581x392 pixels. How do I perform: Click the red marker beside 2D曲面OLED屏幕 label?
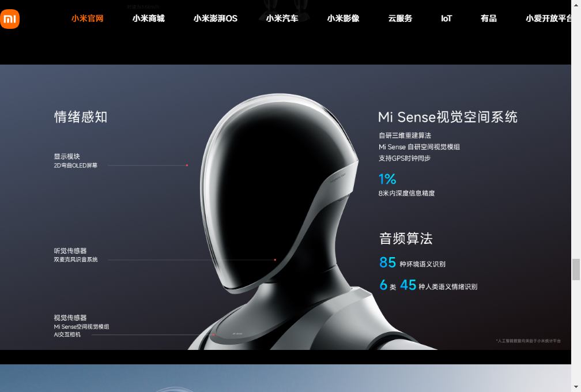point(187,164)
